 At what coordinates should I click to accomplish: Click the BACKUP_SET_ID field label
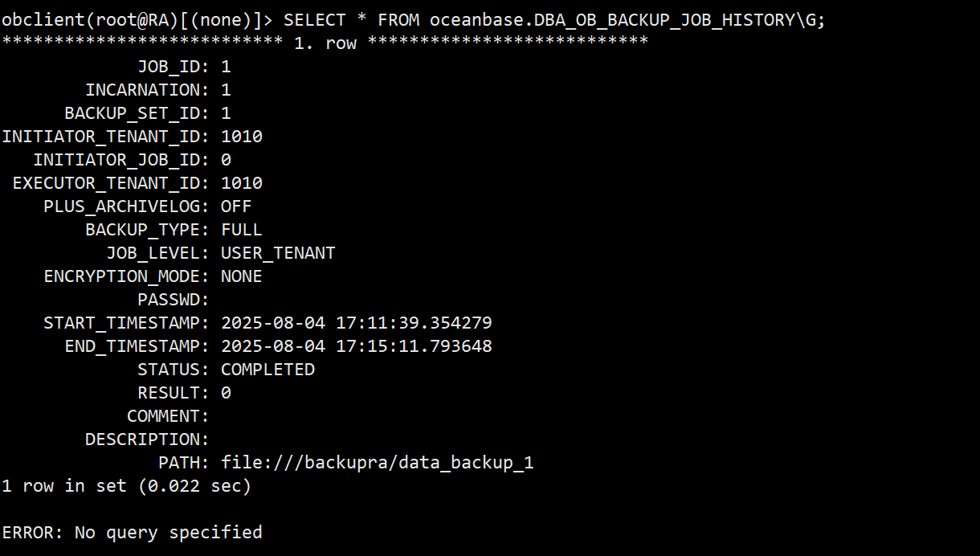[x=132, y=113]
